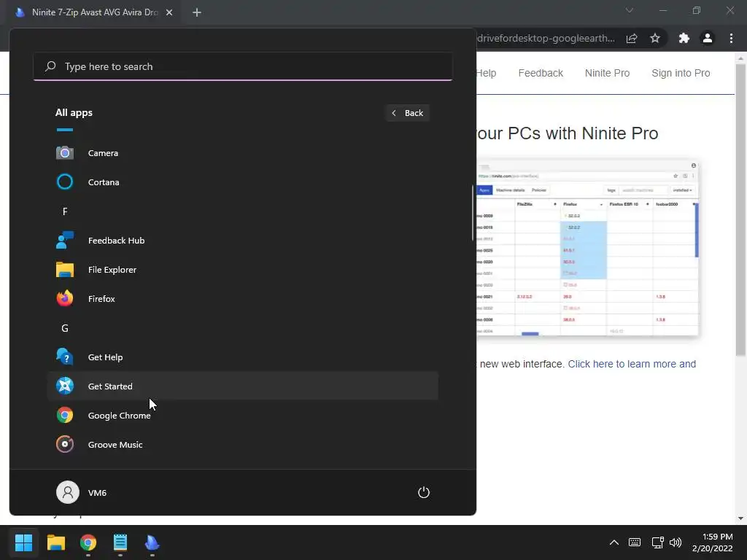The image size is (747, 560).
Task: Click the Chrome address bar URL
Action: [x=546, y=38]
